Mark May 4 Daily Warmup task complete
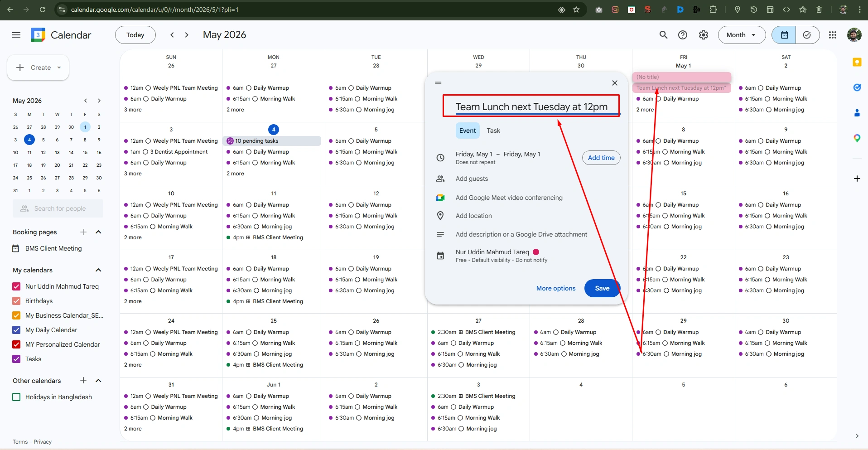868x450 pixels. click(248, 152)
